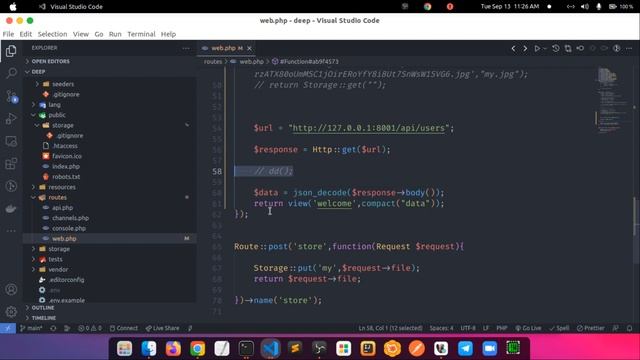Image resolution: width=640 pixels, height=360 pixels.
Task: Click errors and warnings count in status bar
Action: (89, 328)
